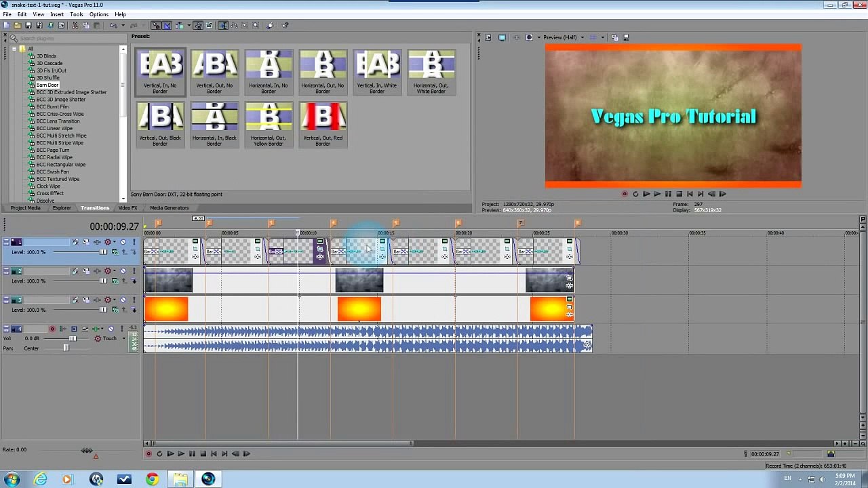Open the What's This help icon
This screenshot has height=488, width=868.
tap(285, 25)
